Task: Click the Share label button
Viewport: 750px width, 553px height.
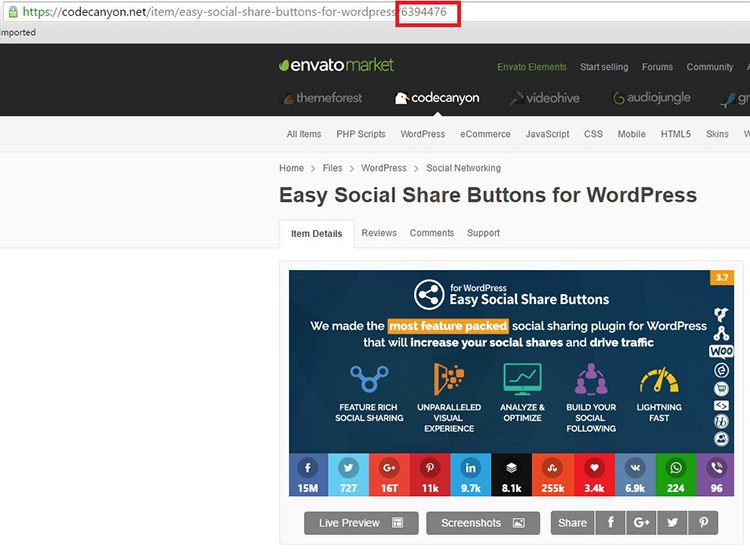Action: coord(573,523)
